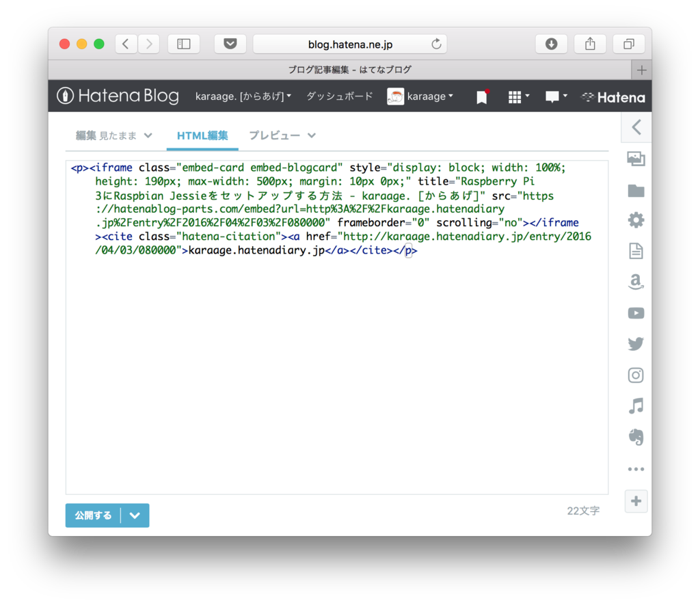Open the music note insert icon
The width and height of the screenshot is (700, 605).
pos(636,406)
